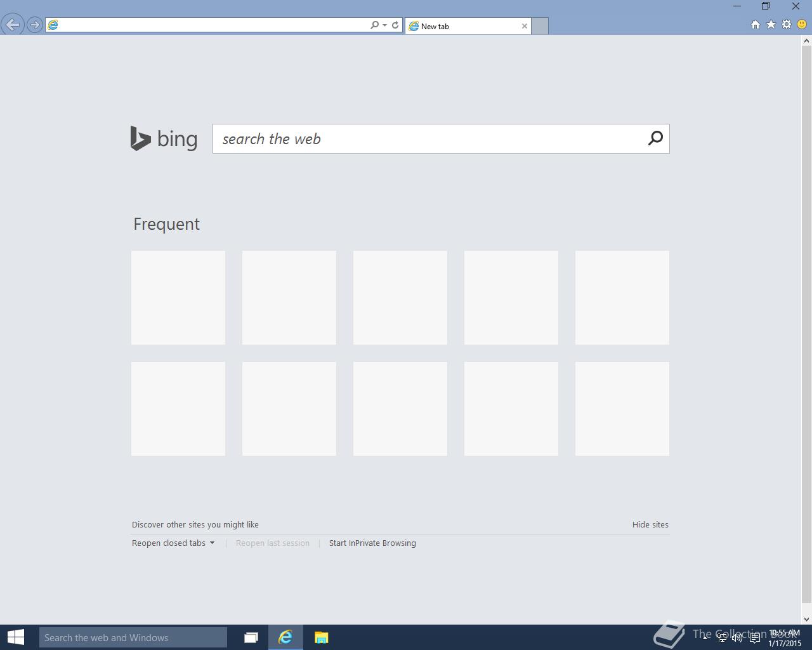Click the smiley feedback icon
This screenshot has width=812, height=650.
[802, 24]
